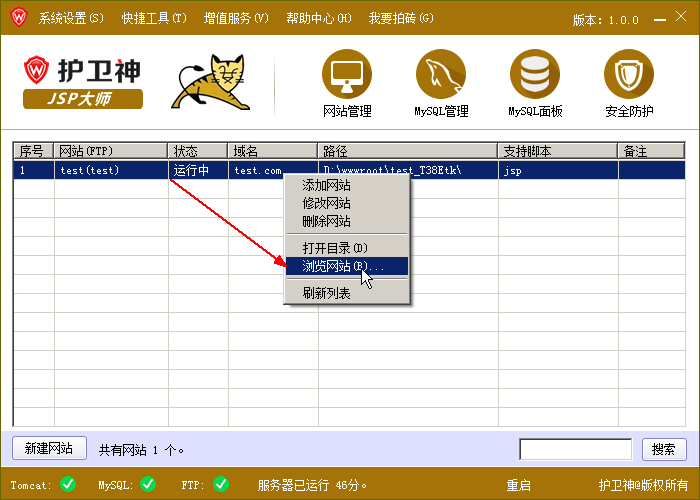Image resolution: width=700 pixels, height=500 pixels.
Task: Choose 修改网站 from context menu
Action: point(346,203)
